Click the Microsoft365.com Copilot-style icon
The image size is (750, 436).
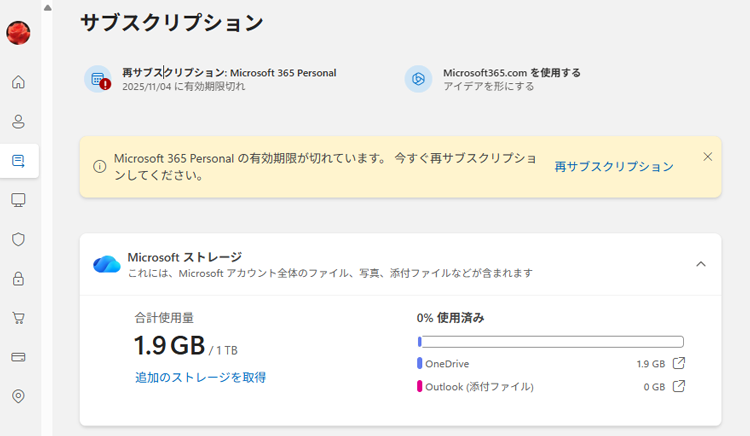(x=418, y=79)
